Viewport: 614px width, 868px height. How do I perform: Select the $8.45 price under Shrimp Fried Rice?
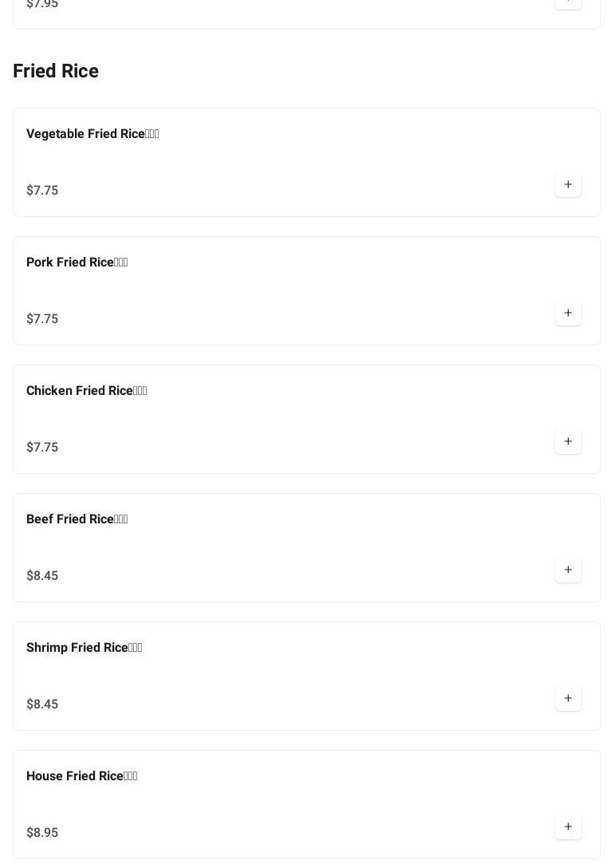42,704
